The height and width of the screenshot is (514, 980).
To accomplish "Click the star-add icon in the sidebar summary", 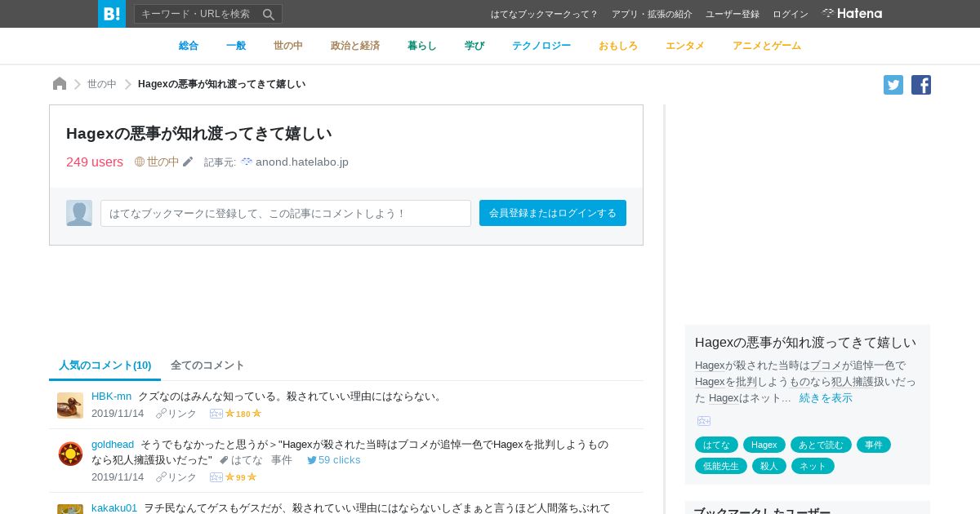I will point(704,421).
